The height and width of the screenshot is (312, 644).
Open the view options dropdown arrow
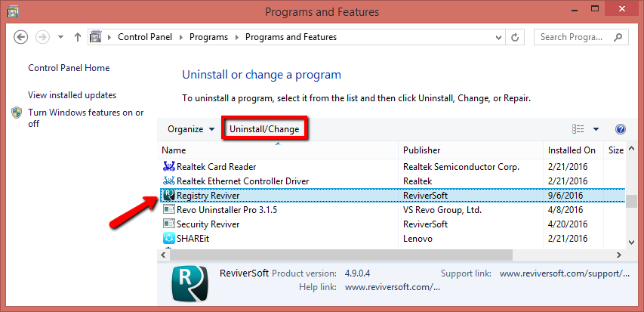[596, 129]
